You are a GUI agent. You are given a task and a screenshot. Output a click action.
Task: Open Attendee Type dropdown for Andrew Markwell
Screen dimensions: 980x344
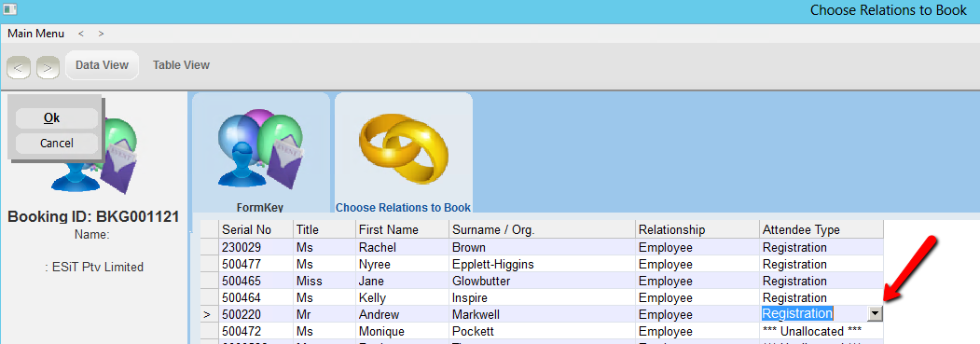pos(876,314)
